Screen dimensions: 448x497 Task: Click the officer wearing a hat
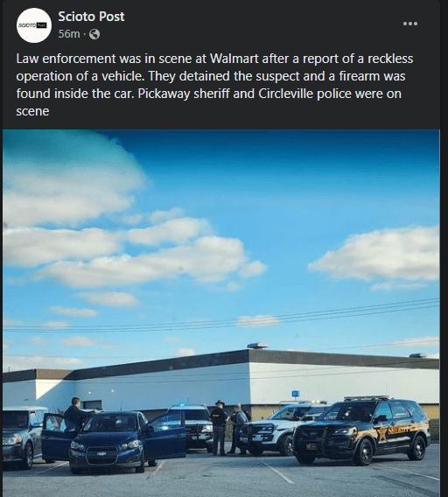pos(219,427)
